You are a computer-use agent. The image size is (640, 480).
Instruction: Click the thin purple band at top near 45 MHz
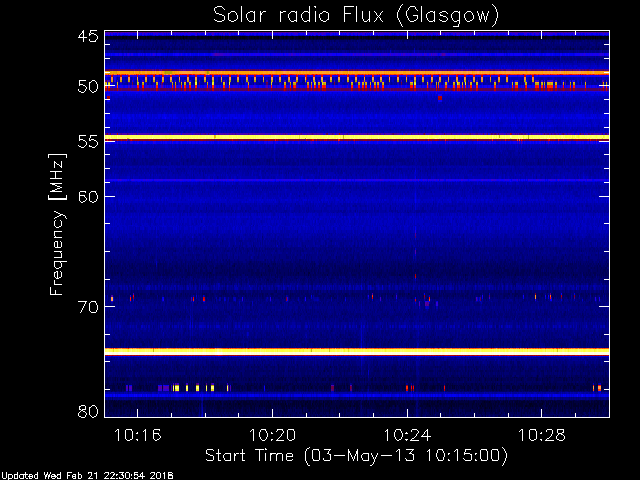pyautogui.click(x=356, y=35)
